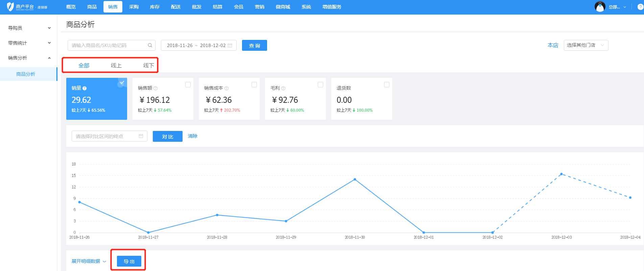Viewport: 644px width, 271px height.
Task: Switch to the 线上 tab
Action: pos(116,65)
